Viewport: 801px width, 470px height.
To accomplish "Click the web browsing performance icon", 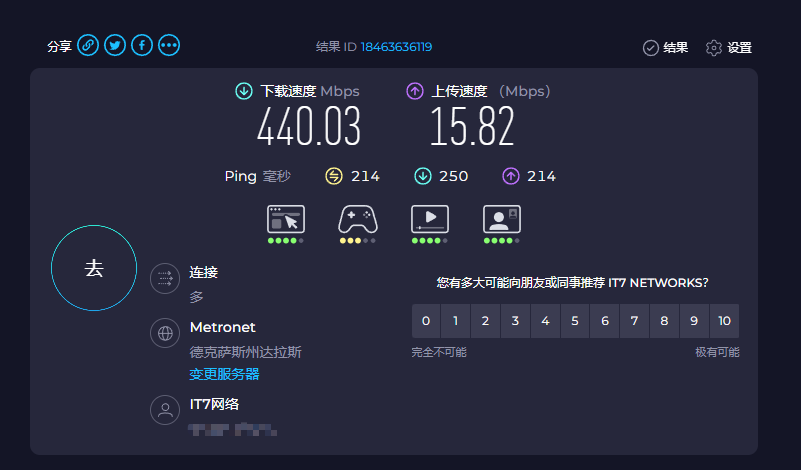I will click(285, 219).
